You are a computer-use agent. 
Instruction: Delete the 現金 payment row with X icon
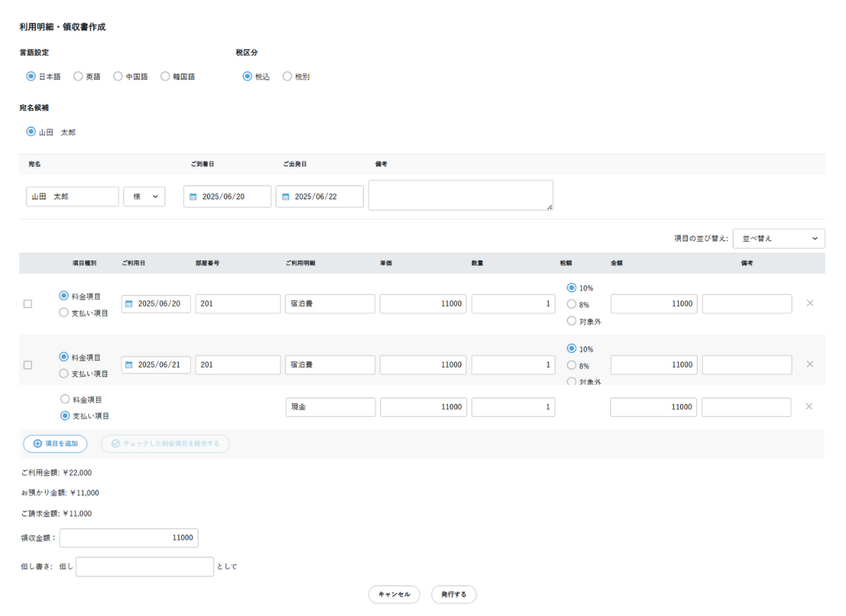coord(809,407)
